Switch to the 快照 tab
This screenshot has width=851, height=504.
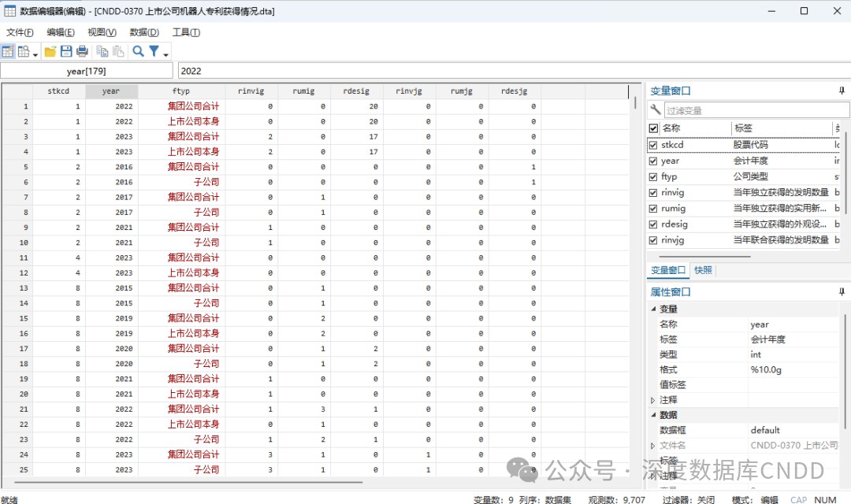click(703, 270)
